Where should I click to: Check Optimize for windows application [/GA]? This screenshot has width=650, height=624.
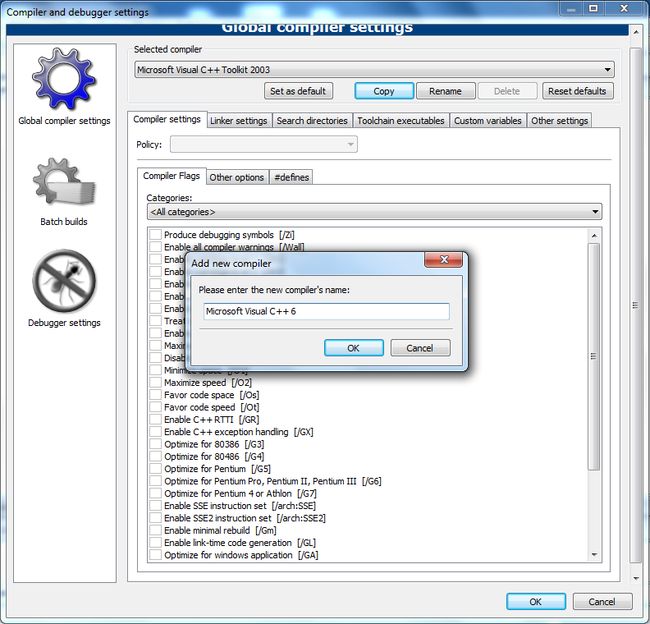click(x=155, y=555)
